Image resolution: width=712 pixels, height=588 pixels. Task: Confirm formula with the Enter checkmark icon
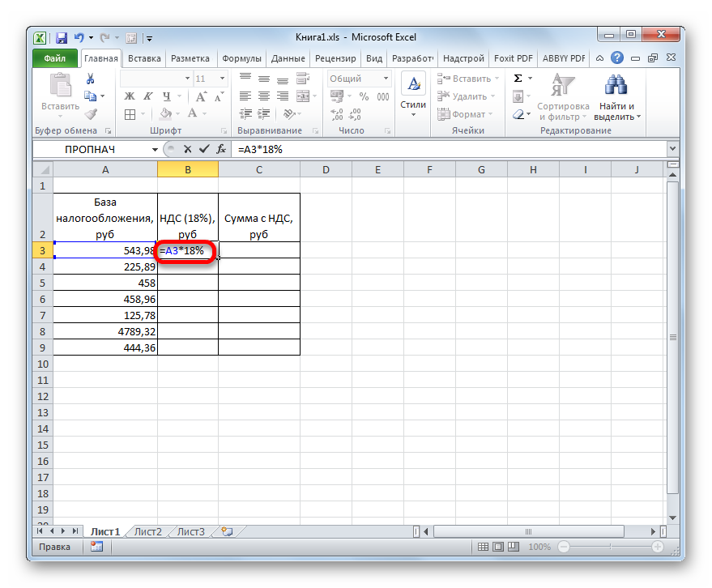[203, 149]
